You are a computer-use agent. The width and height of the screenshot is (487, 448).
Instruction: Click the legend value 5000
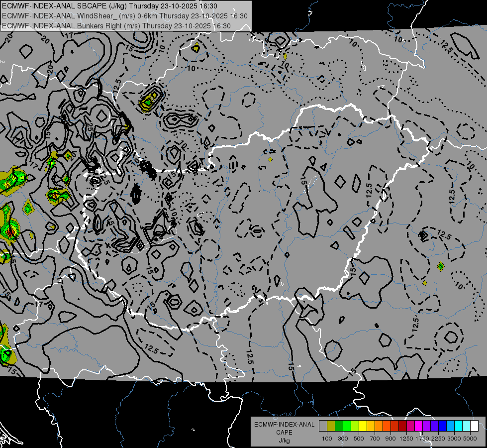pos(470,439)
